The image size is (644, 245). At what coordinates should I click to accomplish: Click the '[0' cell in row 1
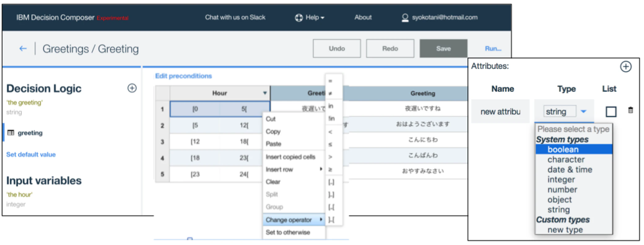[195, 109]
